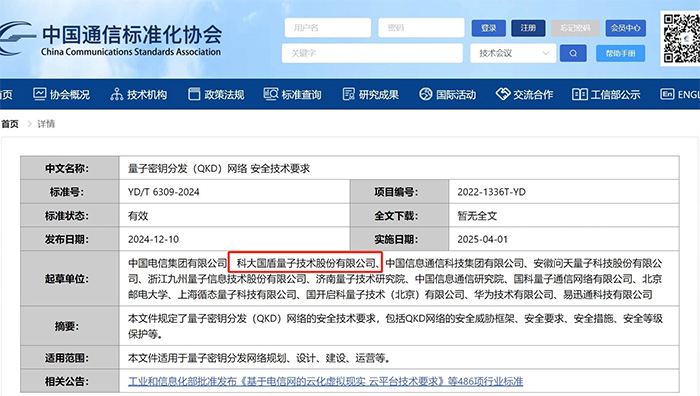
Task: Click the 研究成果 document icon
Action: point(349,94)
